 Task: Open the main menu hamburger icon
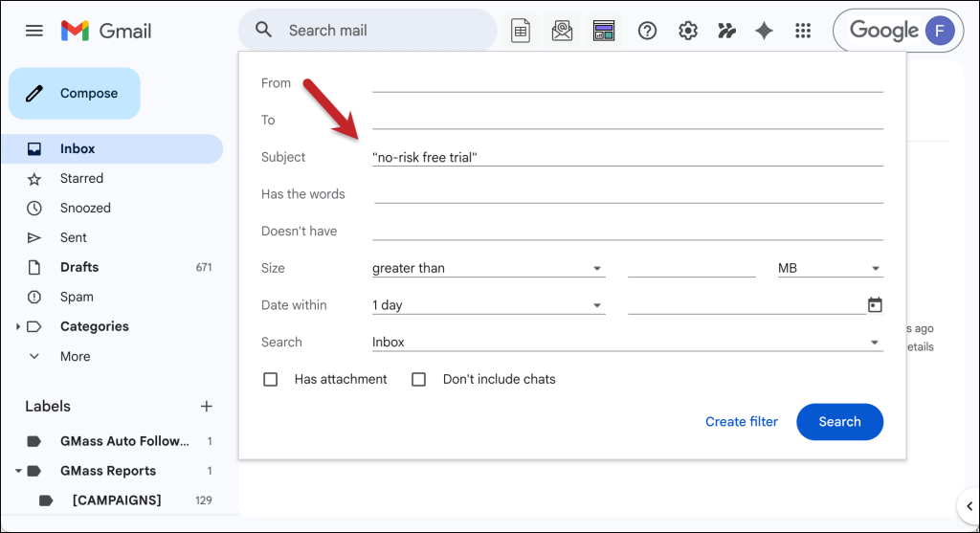pyautogui.click(x=34, y=31)
